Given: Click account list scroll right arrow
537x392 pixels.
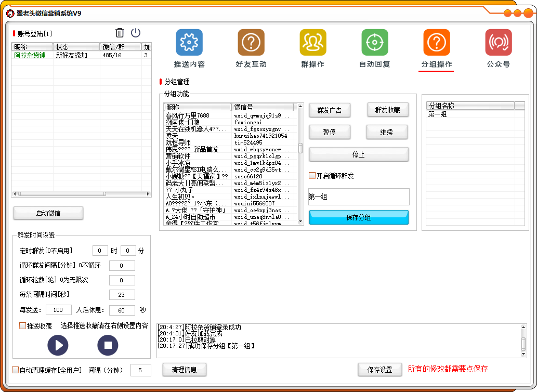Looking at the screenshot, I should (148, 194).
